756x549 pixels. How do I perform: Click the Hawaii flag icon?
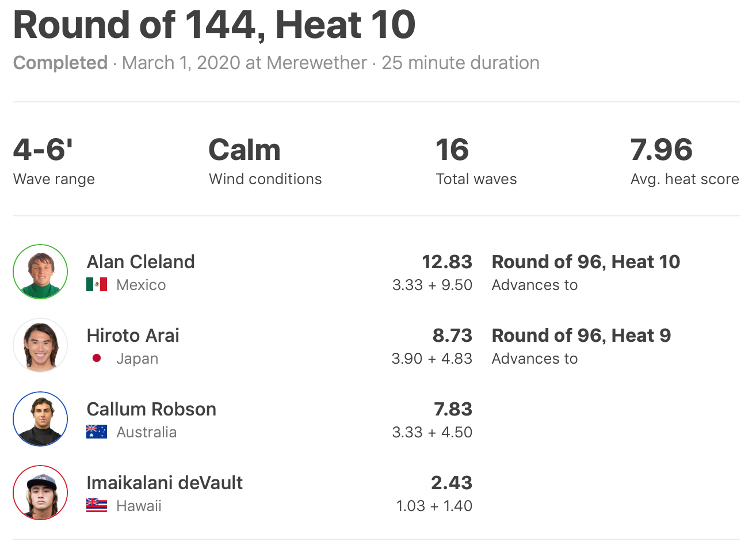point(97,505)
